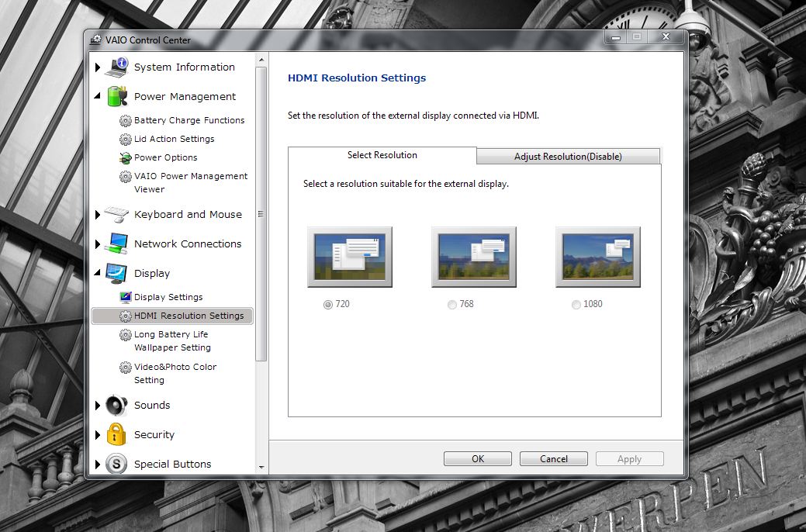Click the Security padlock icon
The height and width of the screenshot is (532, 806).
[116, 434]
